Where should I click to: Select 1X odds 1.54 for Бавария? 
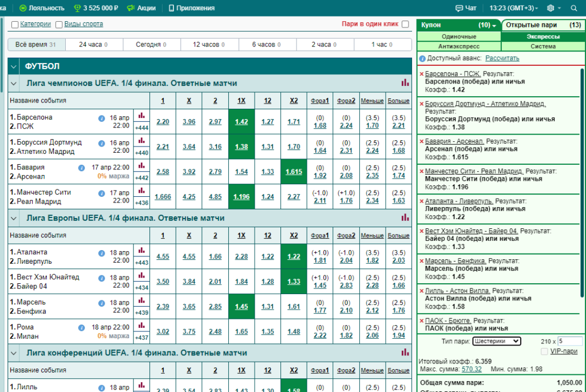tap(241, 172)
